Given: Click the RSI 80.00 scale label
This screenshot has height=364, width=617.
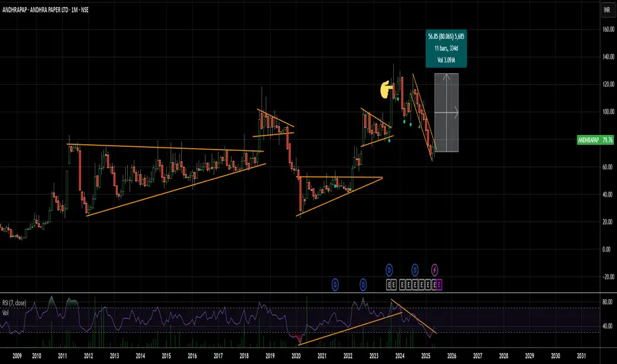Looking at the screenshot, I should [x=608, y=302].
